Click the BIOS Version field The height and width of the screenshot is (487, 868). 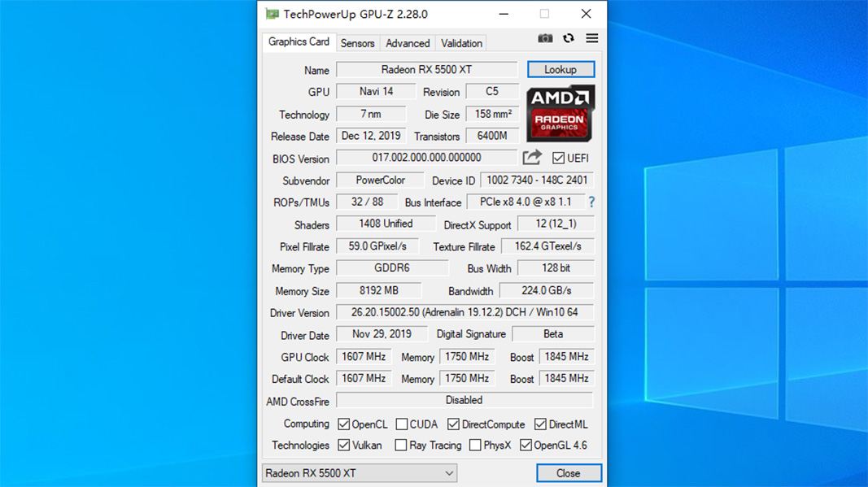427,158
